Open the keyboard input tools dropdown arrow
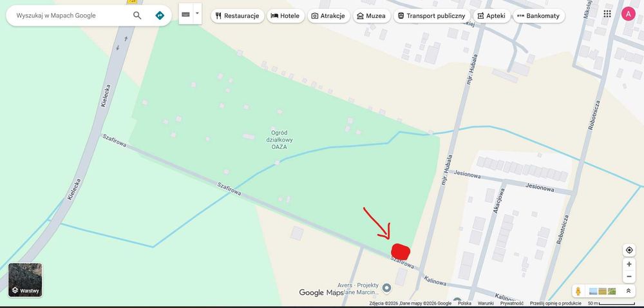Viewport: 644px width, 308px height. [x=197, y=14]
